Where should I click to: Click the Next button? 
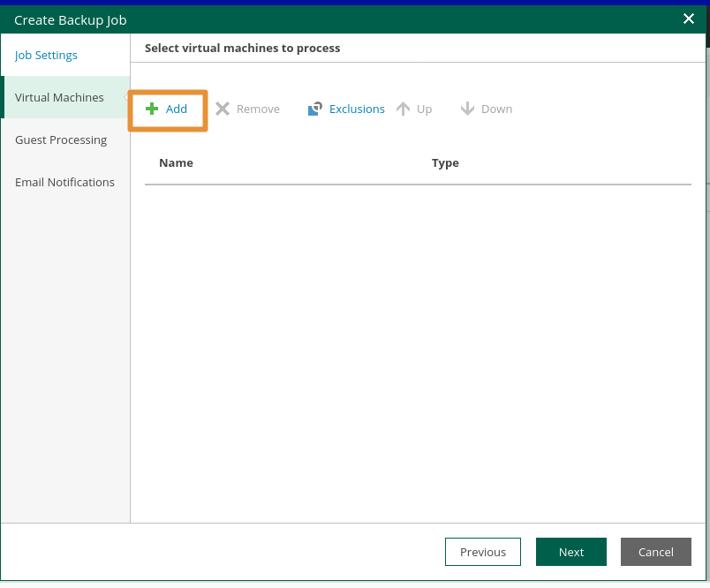[x=570, y=551]
